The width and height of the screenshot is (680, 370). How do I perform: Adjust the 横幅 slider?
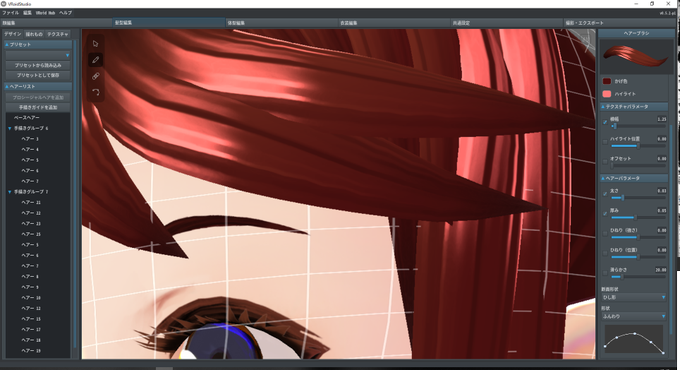[638, 126]
